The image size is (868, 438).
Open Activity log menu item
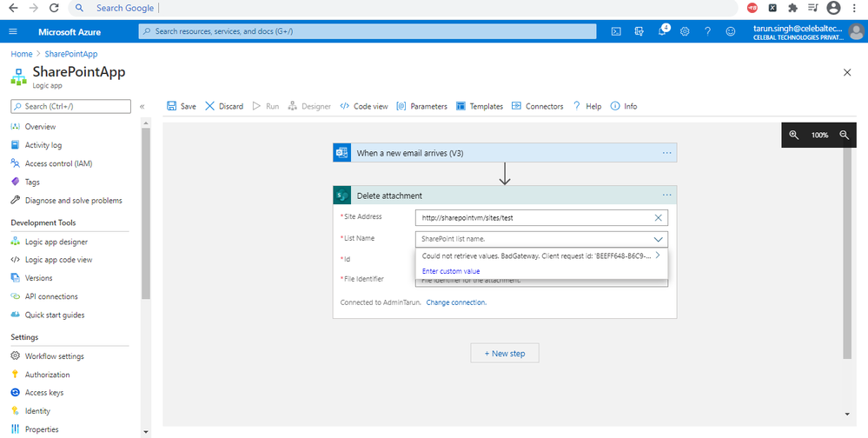point(43,145)
